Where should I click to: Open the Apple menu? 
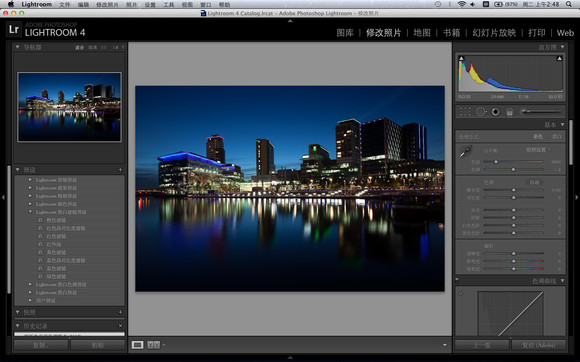click(11, 4)
